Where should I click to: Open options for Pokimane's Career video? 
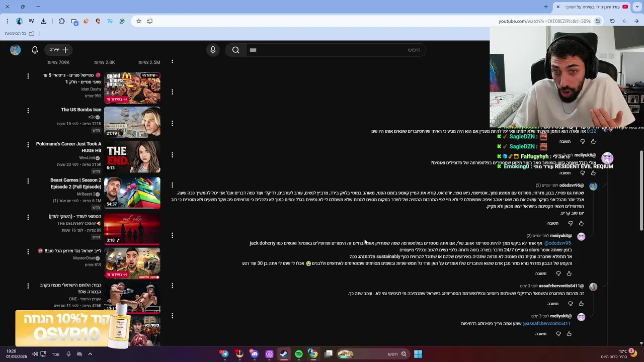pyautogui.click(x=28, y=144)
